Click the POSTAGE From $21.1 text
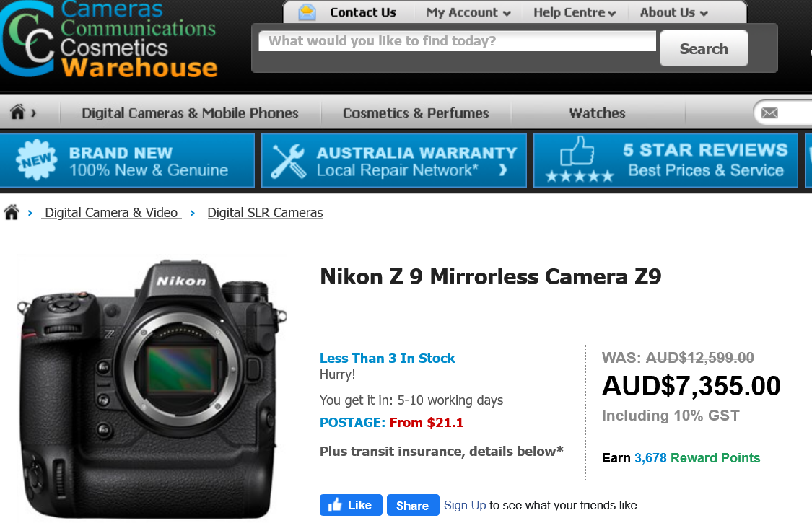The image size is (812, 523). [391, 423]
